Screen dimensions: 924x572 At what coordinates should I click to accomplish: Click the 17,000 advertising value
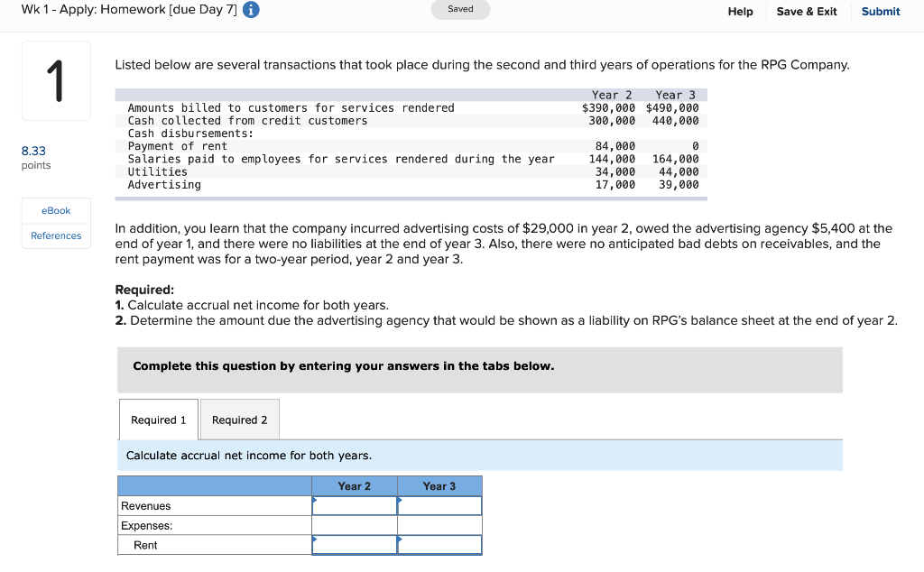(615, 185)
